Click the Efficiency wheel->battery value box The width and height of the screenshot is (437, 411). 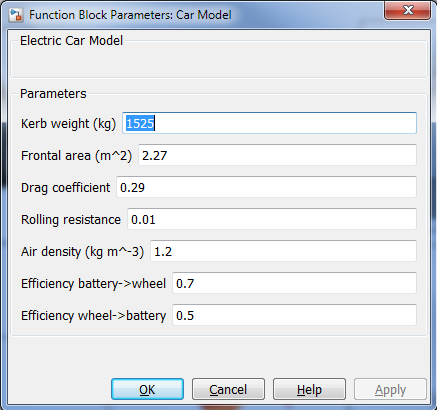click(294, 315)
